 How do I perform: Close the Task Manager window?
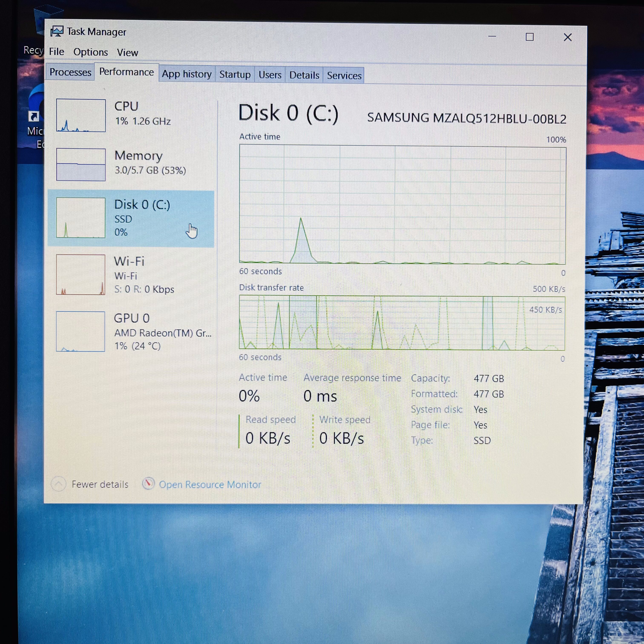tap(568, 37)
